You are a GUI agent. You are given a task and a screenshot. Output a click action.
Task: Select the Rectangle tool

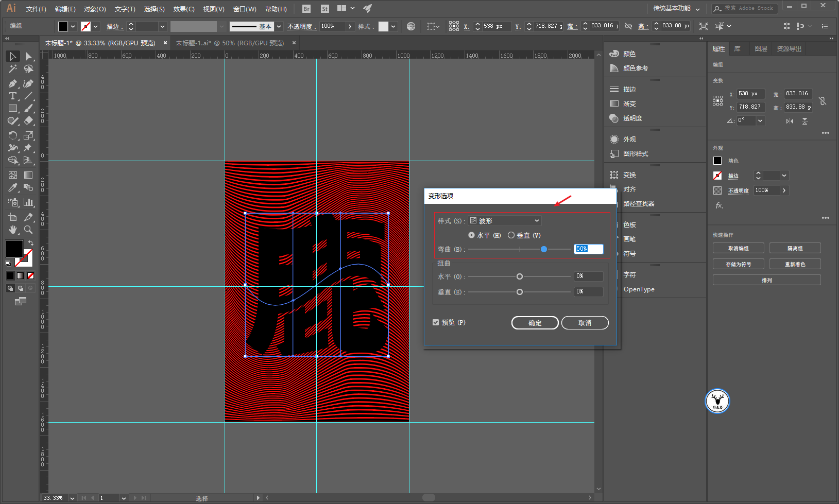click(13, 109)
